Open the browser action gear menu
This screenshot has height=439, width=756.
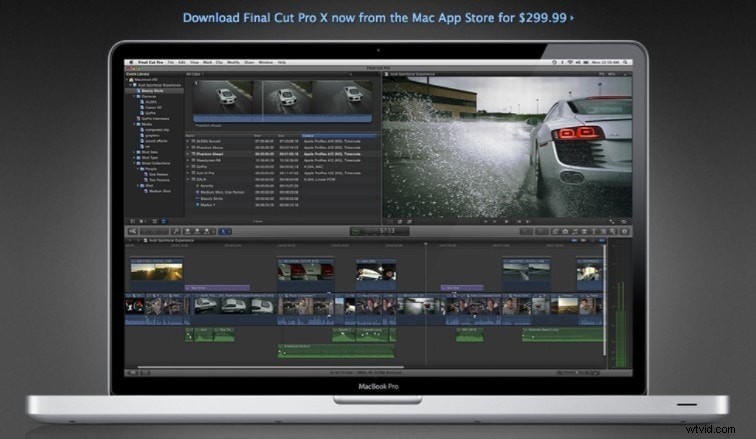click(x=143, y=221)
